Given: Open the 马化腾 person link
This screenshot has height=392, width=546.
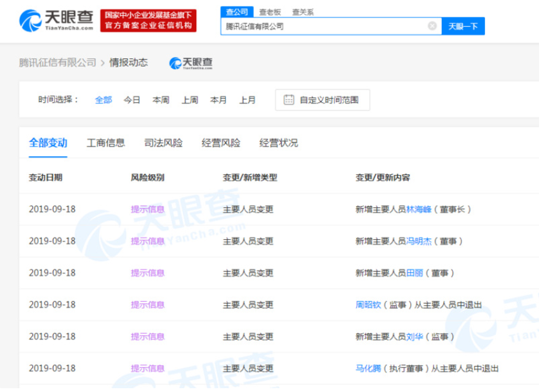Looking at the screenshot, I should pos(368,368).
